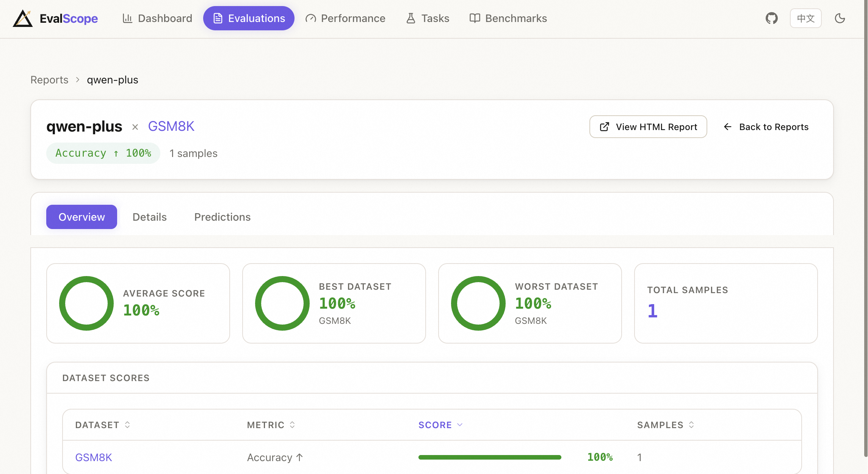Open the GSM8K dataset row link
This screenshot has height=474, width=868.
(x=94, y=457)
